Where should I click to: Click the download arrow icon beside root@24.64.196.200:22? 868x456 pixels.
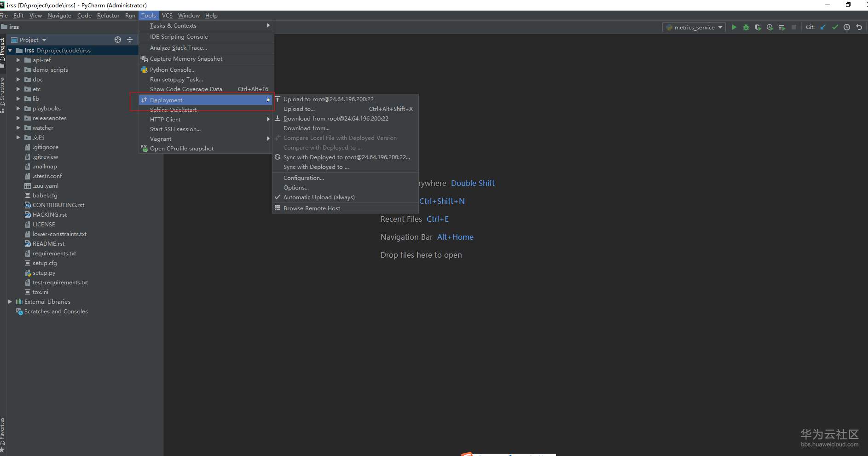point(278,118)
